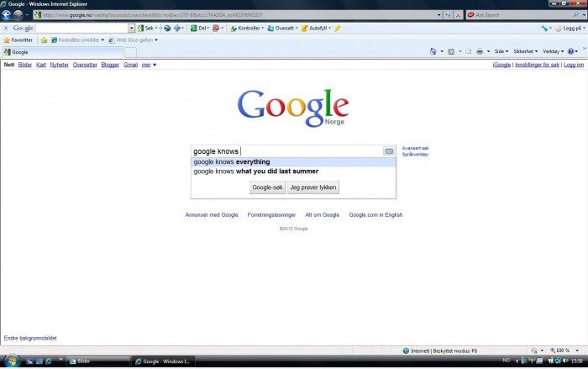Click the on-screen keyboard icon in search box

(x=389, y=151)
